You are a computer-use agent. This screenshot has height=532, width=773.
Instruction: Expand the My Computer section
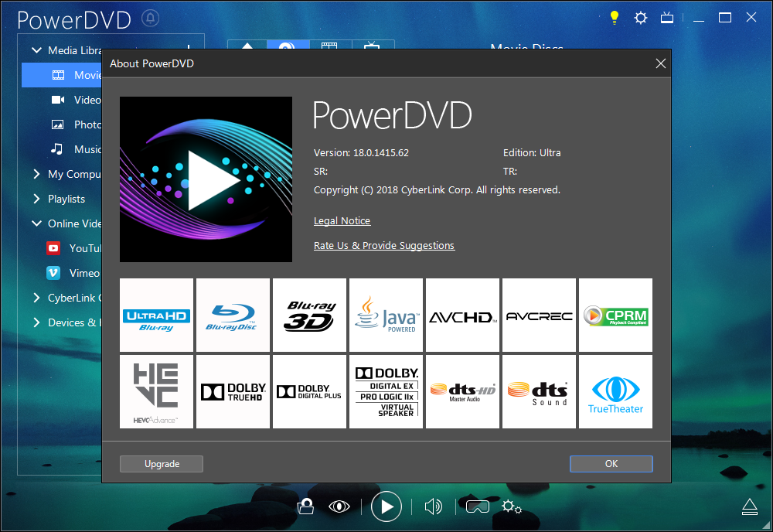tap(36, 174)
